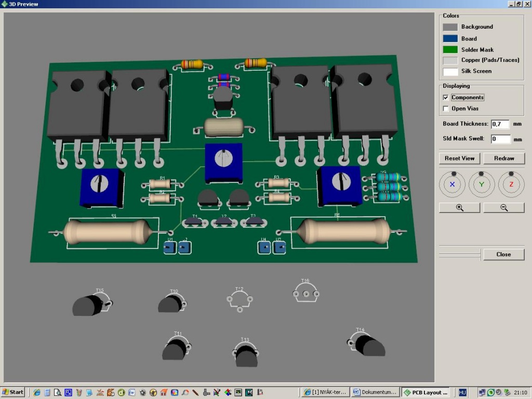The width and height of the screenshot is (532, 399).
Task: Open the Word icon in quick launch
Action: 131,393
